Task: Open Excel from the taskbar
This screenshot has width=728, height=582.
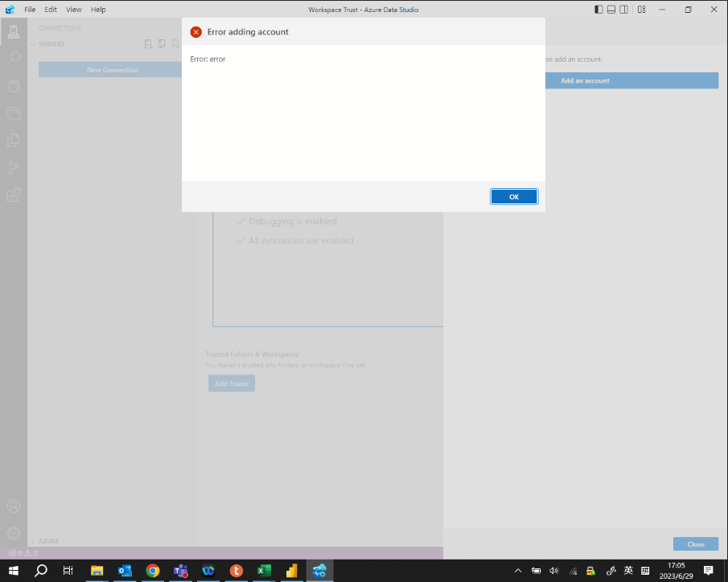Action: 264,571
